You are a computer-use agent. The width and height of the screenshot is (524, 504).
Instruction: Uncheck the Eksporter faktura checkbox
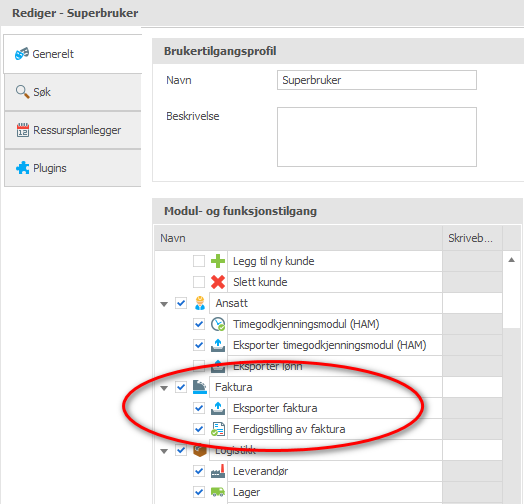199,408
